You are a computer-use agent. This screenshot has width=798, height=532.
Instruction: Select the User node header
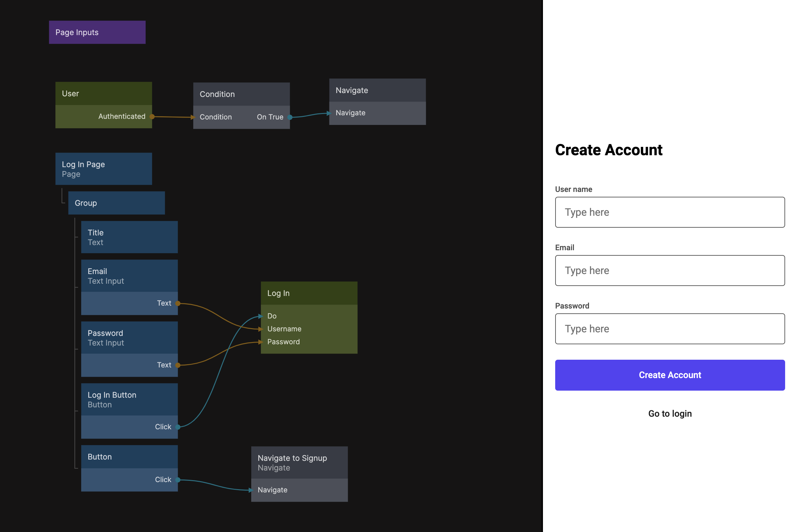coord(103,93)
